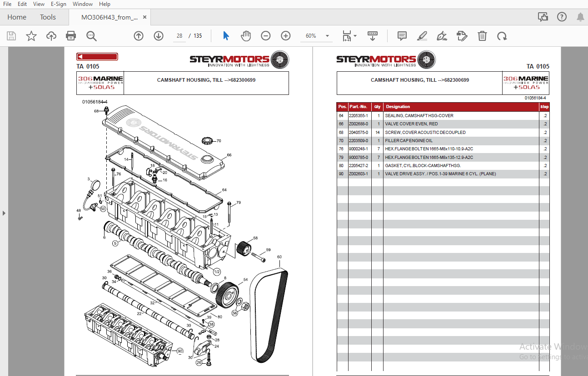Viewport: 588px width, 376px height.
Task: Open the find text magnifier tool
Action: coord(91,36)
